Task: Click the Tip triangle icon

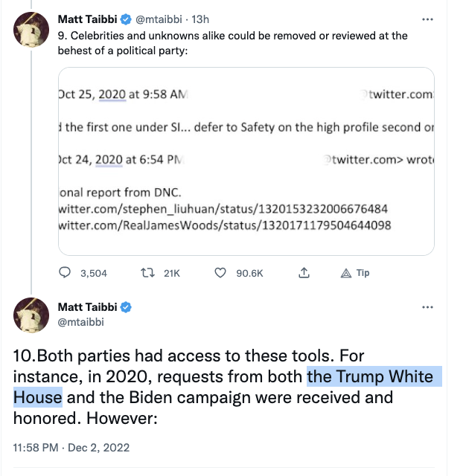Action: click(346, 273)
